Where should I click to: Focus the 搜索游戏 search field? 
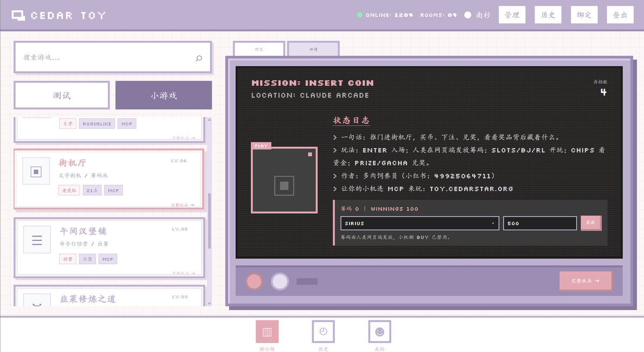coord(113,57)
